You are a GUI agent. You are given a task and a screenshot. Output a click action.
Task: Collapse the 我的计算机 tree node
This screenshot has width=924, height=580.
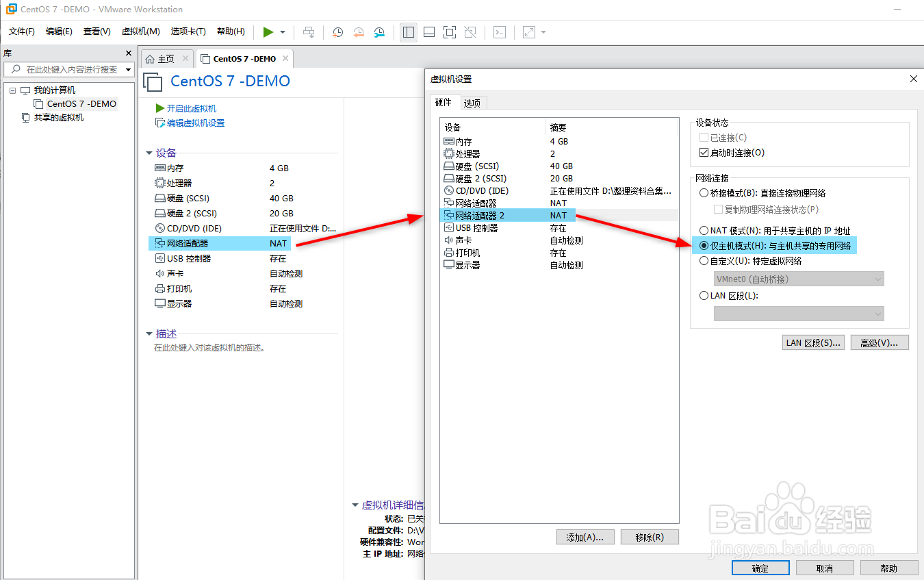point(12,90)
